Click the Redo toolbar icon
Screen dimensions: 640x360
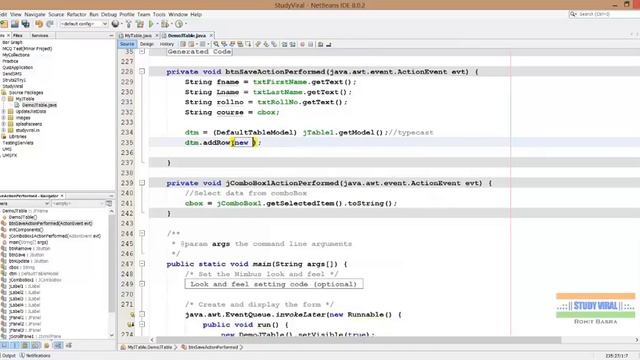click(50, 24)
